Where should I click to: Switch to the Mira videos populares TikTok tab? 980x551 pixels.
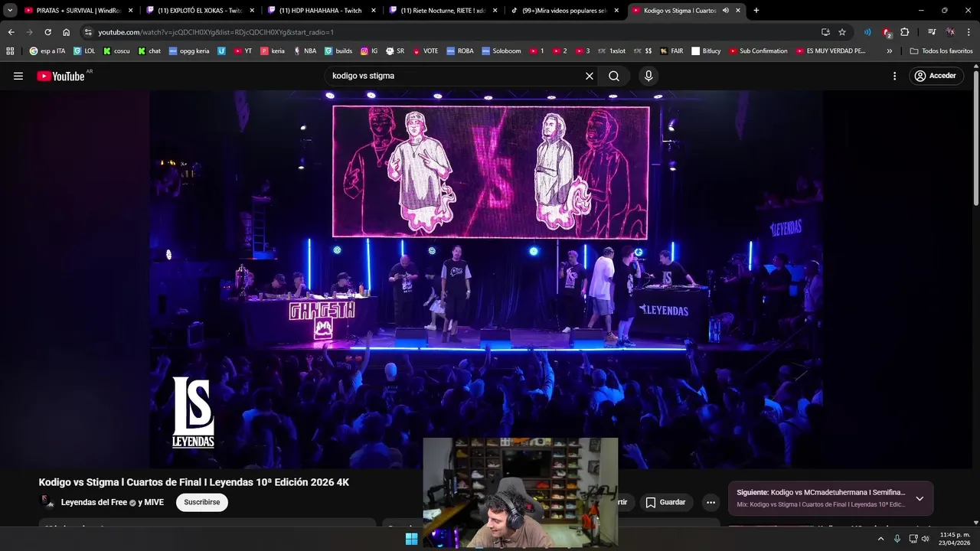[566, 11]
